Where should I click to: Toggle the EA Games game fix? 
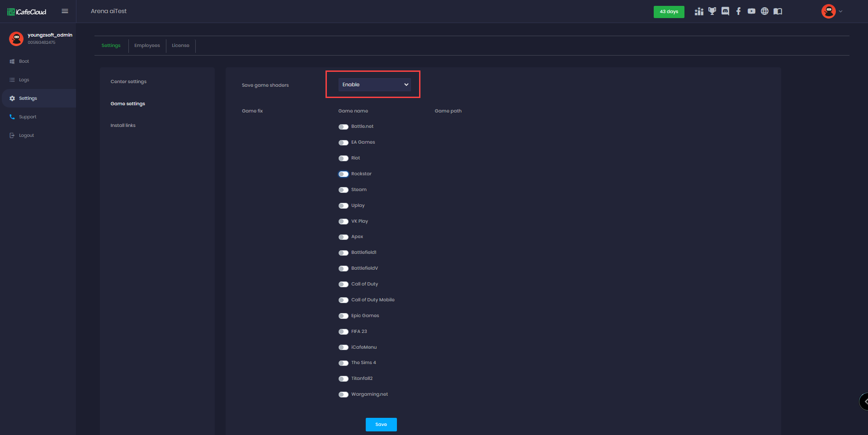(x=344, y=143)
